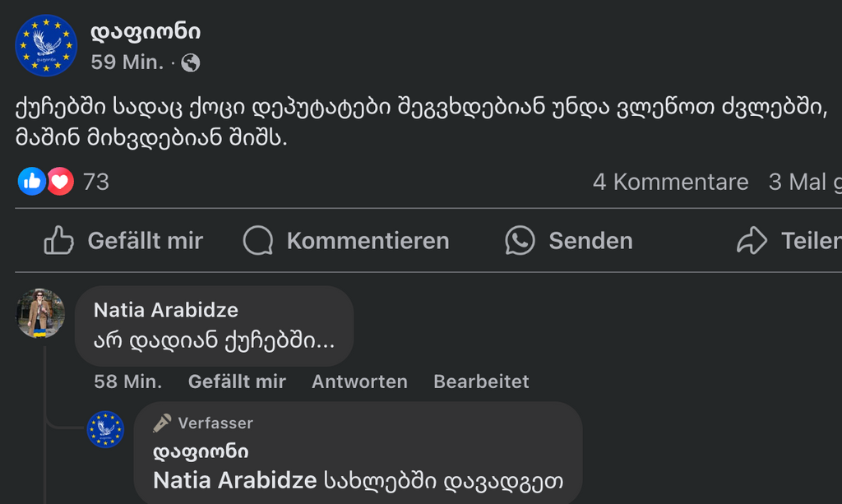The height and width of the screenshot is (504, 842).
Task: Click the Kommentieren speech bubble icon
Action: pyautogui.click(x=258, y=240)
